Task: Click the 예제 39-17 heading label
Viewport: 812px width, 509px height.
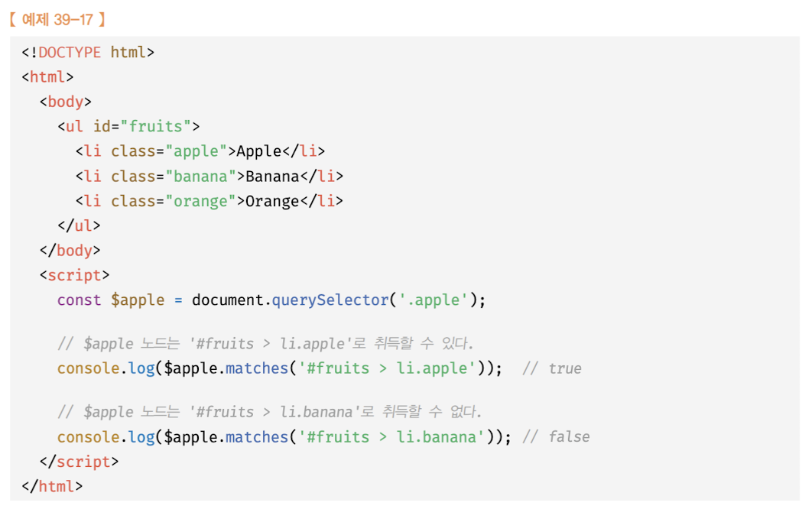Action: click(x=57, y=20)
